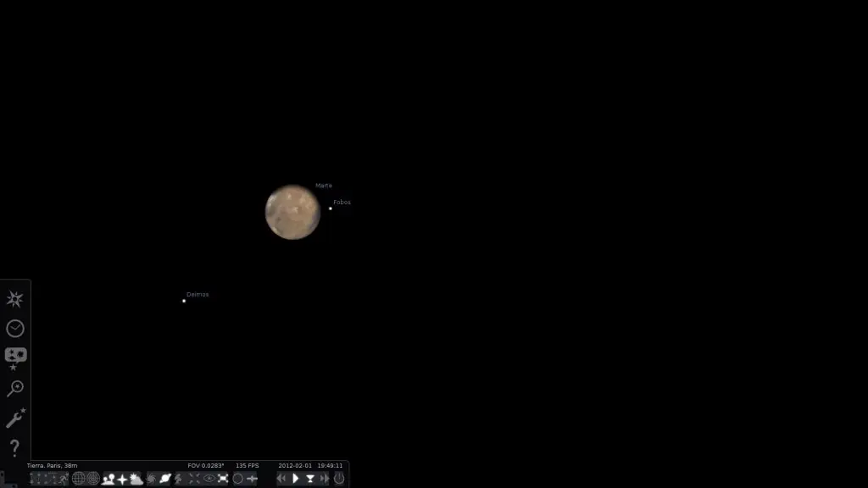
Task: Select the moon labeled Deimos
Action: (x=184, y=300)
